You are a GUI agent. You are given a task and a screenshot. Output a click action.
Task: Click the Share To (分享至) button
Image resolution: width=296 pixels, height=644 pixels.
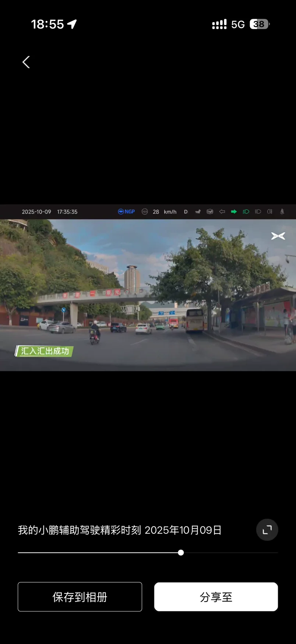point(216,597)
